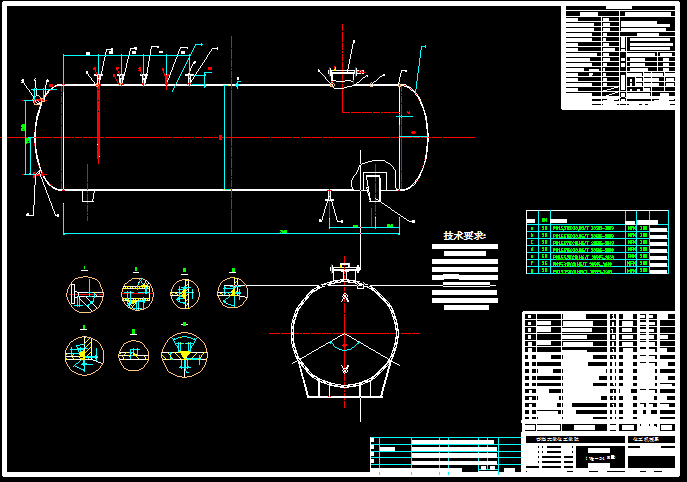The width and height of the screenshot is (687, 482).
Task: Click the technical data table in the top-right corner
Action: 619,56
